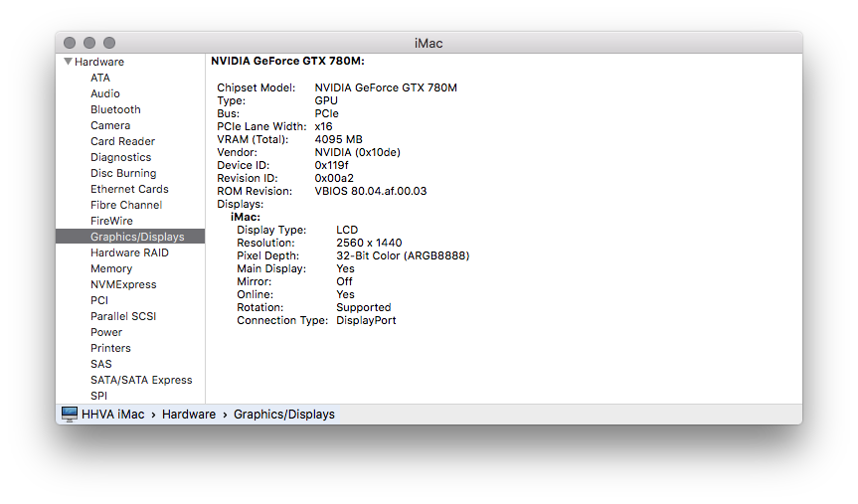Click the iMac window title
This screenshot has width=858, height=504.
click(429, 43)
